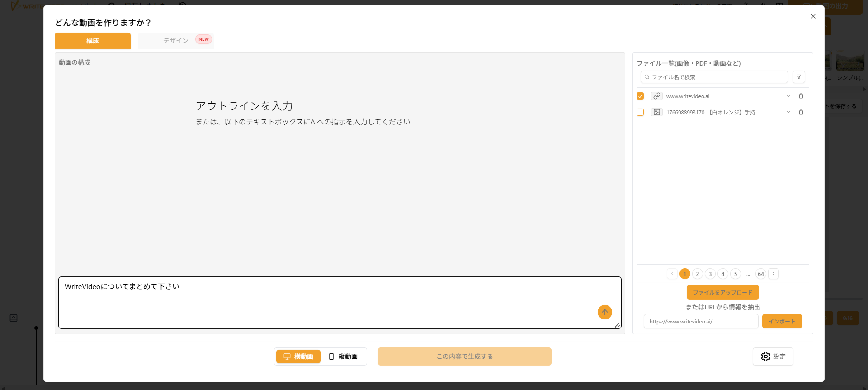Click the AI instruction text box
The height and width of the screenshot is (390, 868).
tap(340, 303)
